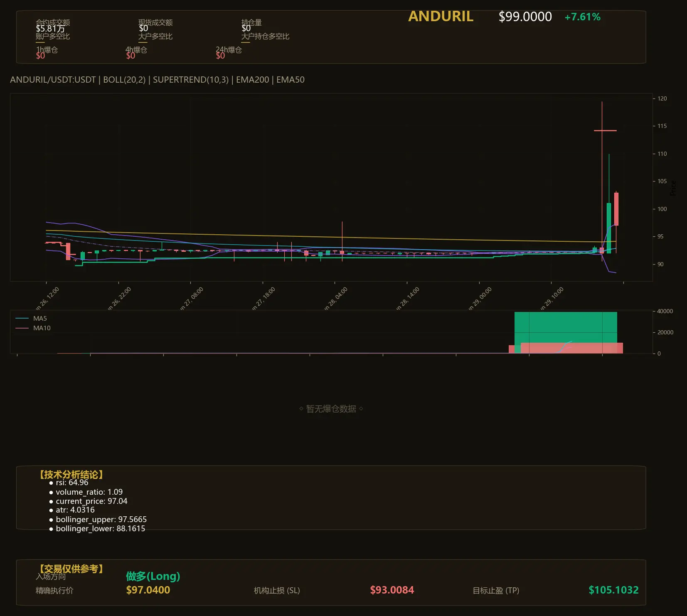
Task: Click the $99.0000 current price
Action: 525,17
